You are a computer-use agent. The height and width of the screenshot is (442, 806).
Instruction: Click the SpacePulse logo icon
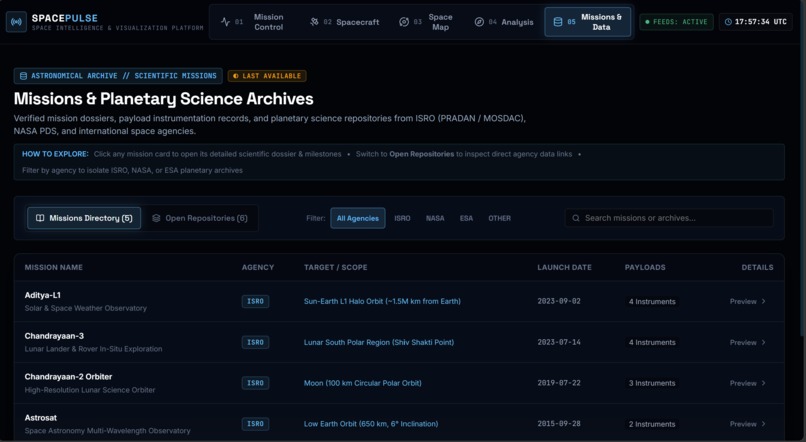tap(16, 22)
